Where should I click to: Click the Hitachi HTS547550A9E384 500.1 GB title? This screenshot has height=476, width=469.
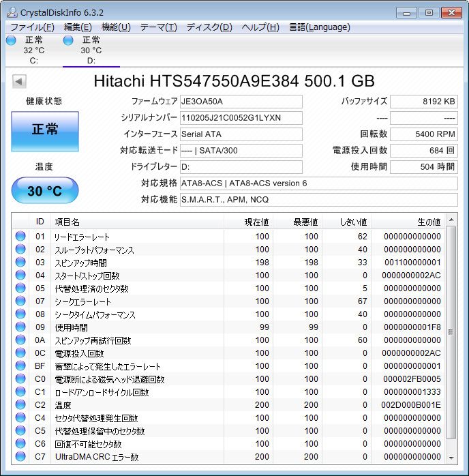tap(234, 81)
